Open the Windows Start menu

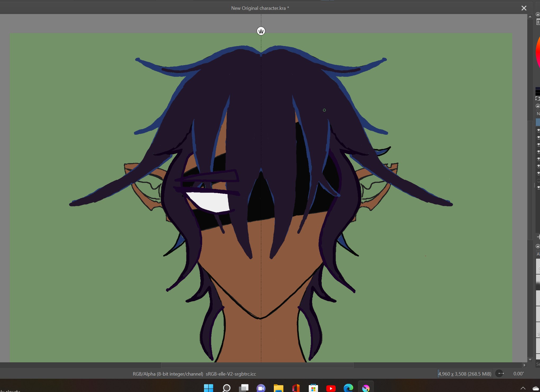point(208,388)
